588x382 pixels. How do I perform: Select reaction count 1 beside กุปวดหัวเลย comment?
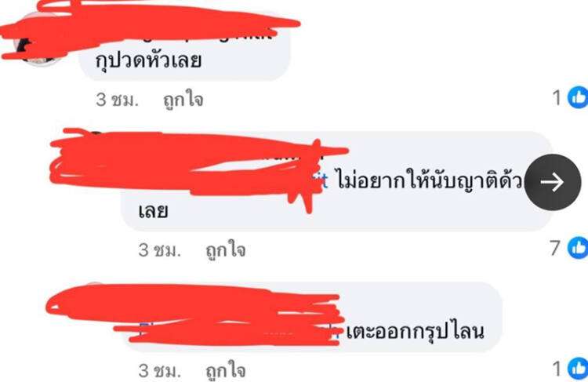557,97
